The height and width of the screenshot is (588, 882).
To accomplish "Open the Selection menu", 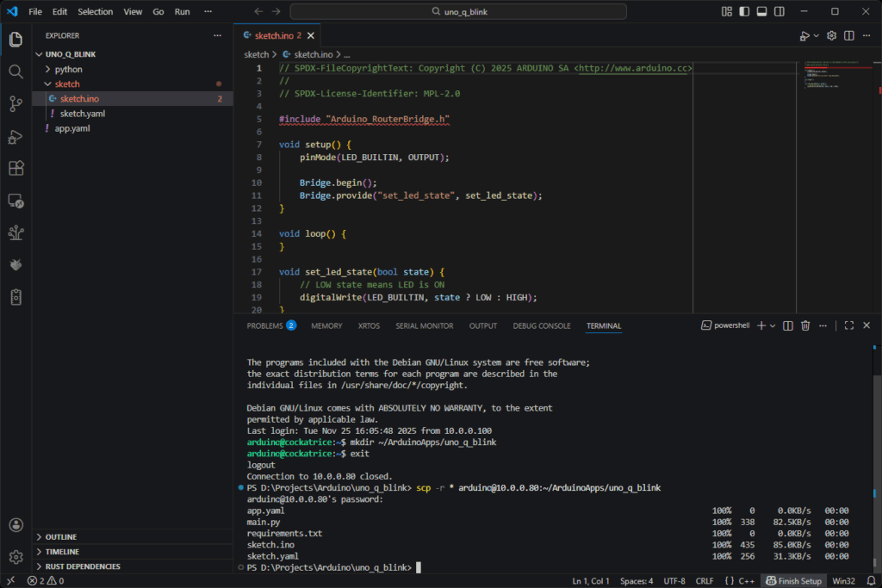I will click(95, 12).
